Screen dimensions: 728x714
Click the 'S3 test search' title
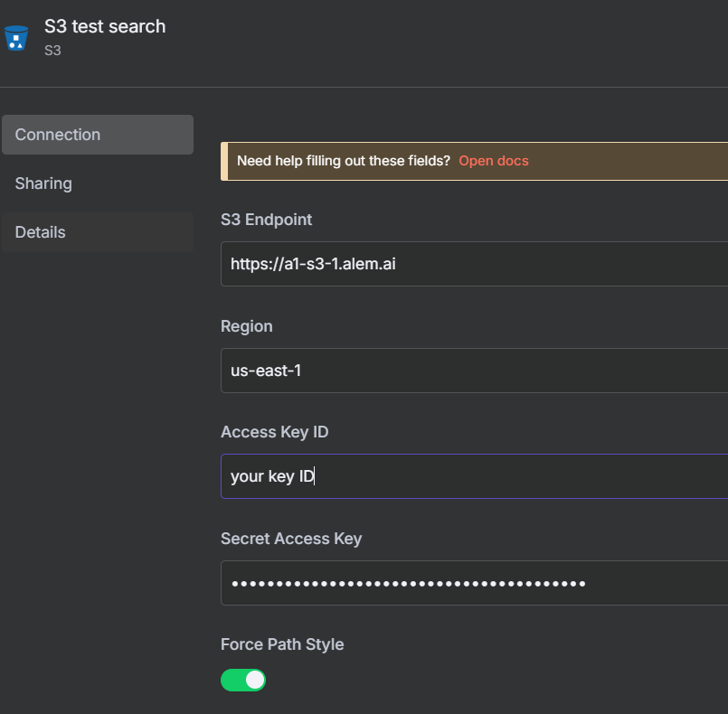[x=105, y=26]
